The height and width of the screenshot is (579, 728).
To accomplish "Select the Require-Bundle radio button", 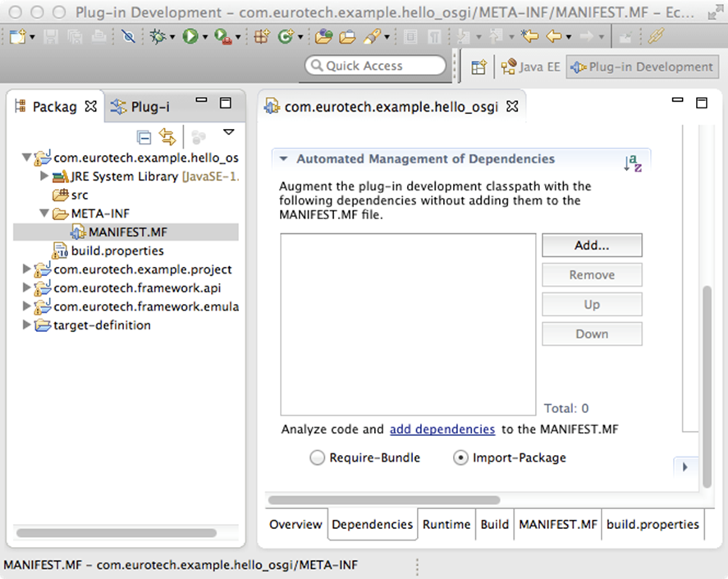I will click(317, 457).
